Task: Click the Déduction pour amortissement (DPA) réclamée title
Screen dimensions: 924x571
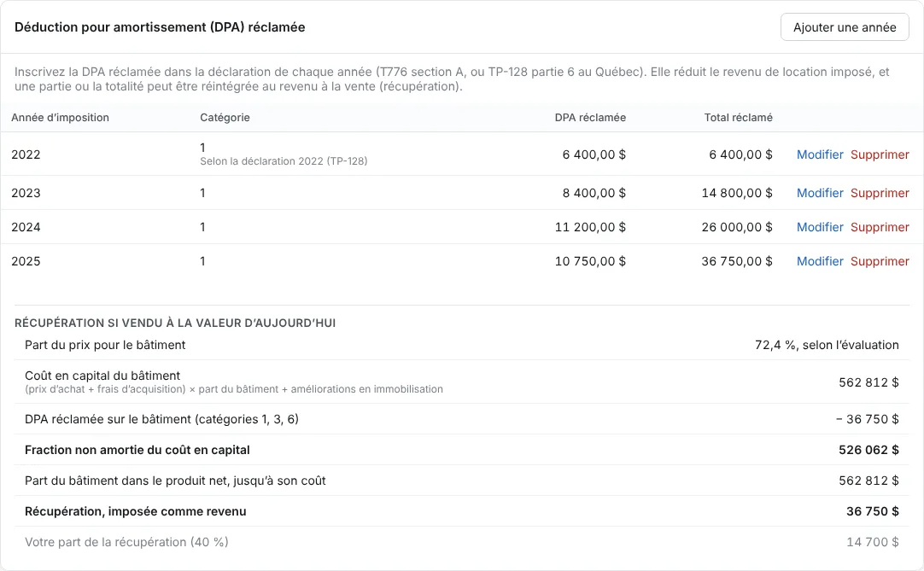Action: (160, 27)
